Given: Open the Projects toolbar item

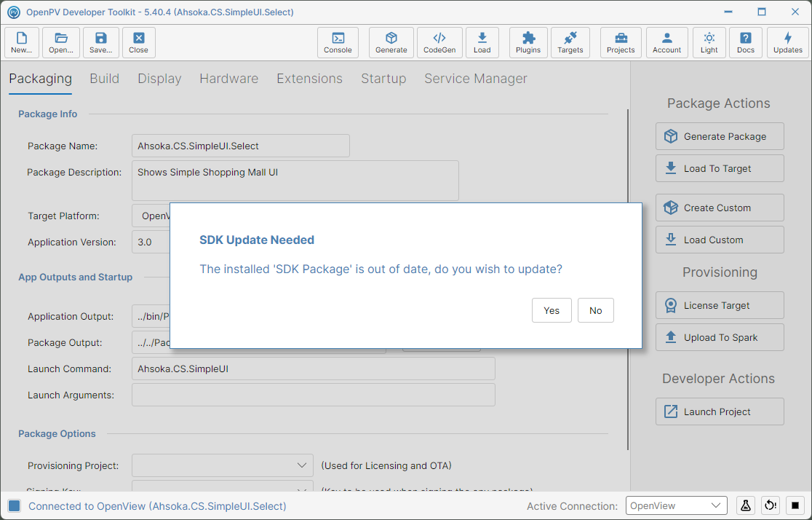Looking at the screenshot, I should (621, 42).
